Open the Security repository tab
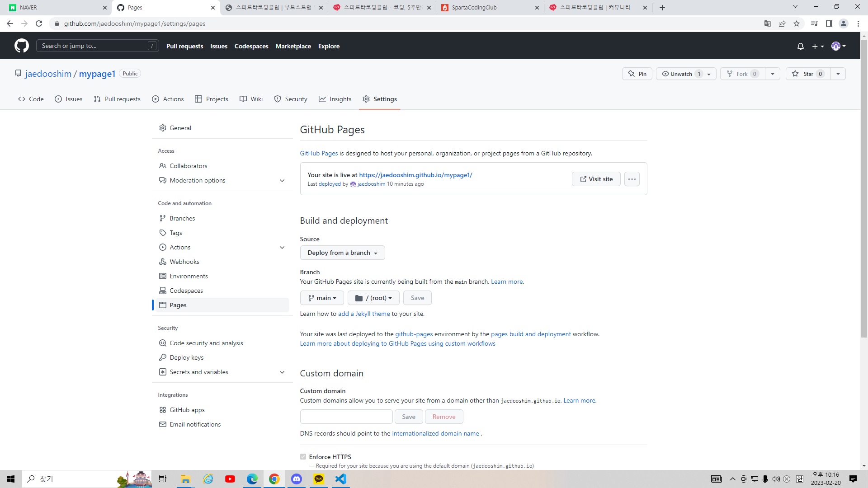 291,99
